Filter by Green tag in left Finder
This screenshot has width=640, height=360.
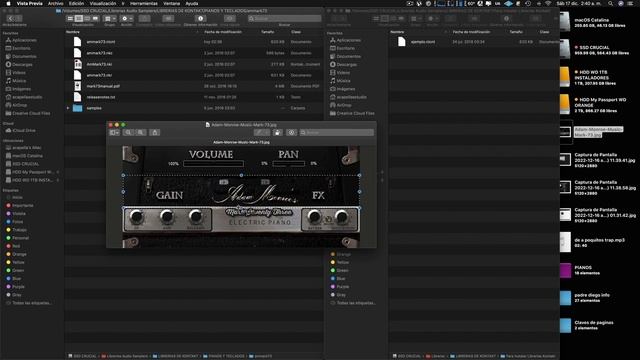(18, 270)
